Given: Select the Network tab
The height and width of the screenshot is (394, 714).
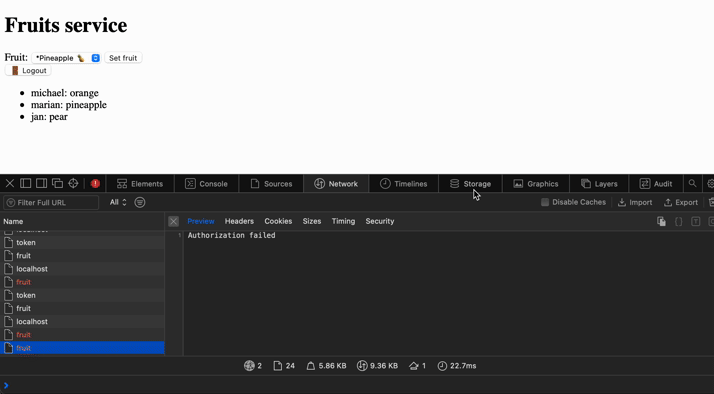Looking at the screenshot, I should click(x=336, y=184).
